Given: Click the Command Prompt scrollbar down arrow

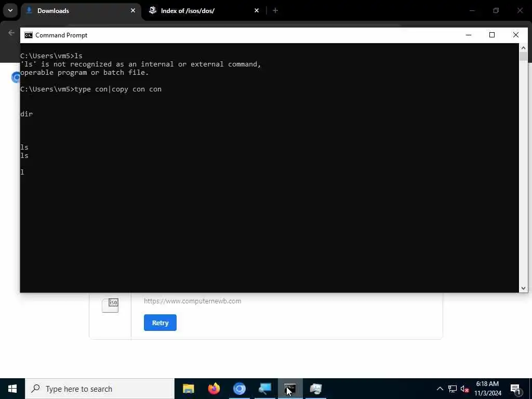Looking at the screenshot, I should 523,288.
